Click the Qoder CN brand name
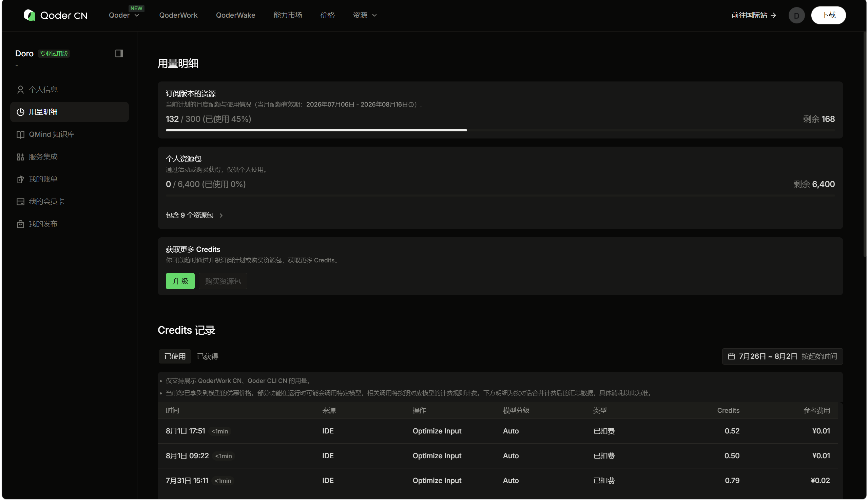This screenshot has width=868, height=501. click(x=64, y=16)
